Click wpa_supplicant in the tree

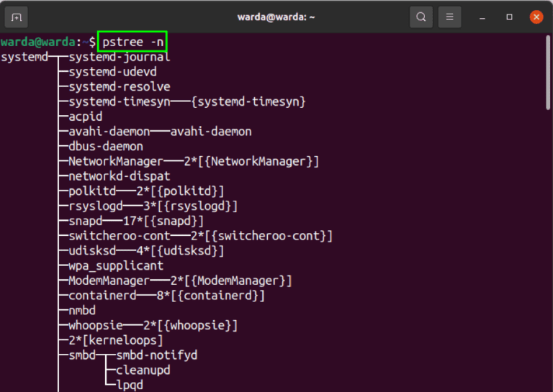[x=116, y=265]
